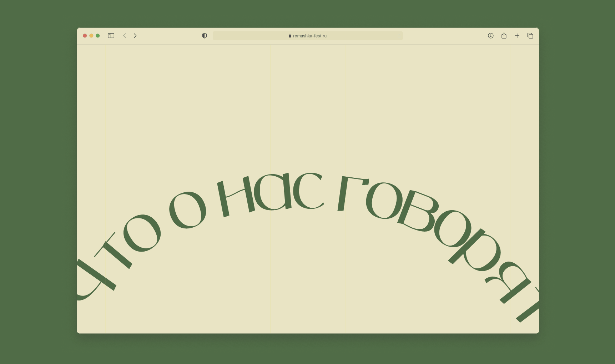Focus the Safari address bar field

click(x=250, y=36)
